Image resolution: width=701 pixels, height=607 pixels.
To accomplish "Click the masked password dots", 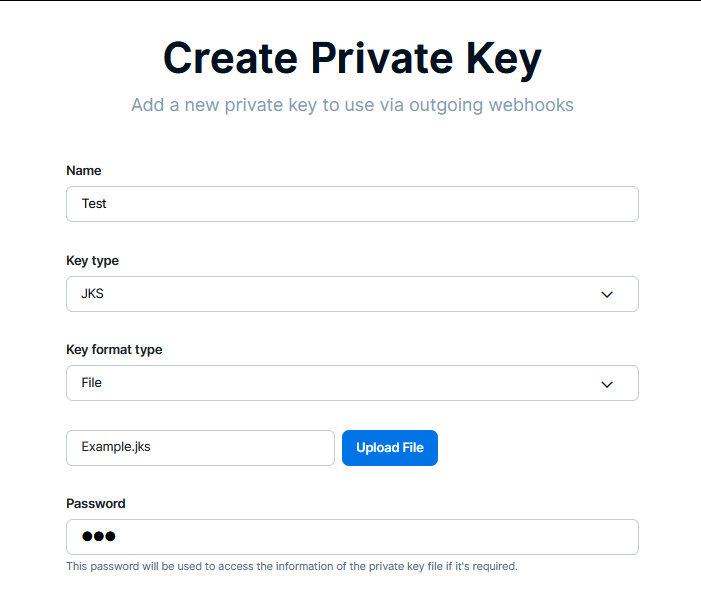I will 99,537.
